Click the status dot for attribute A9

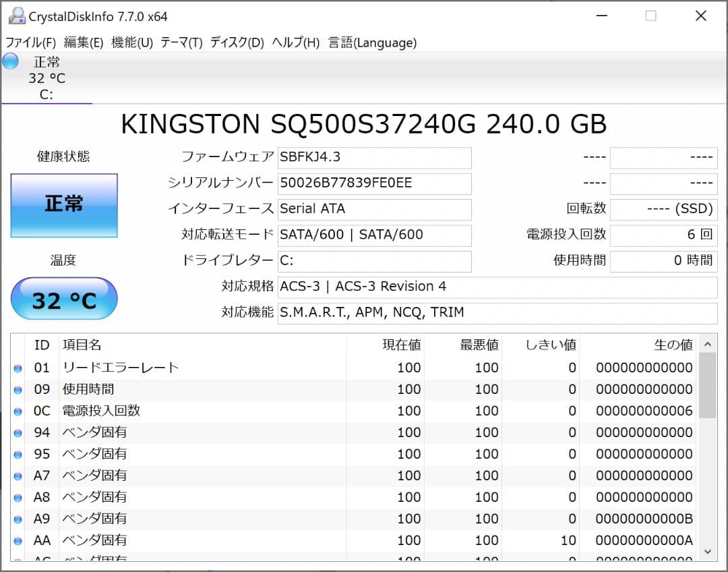17,519
